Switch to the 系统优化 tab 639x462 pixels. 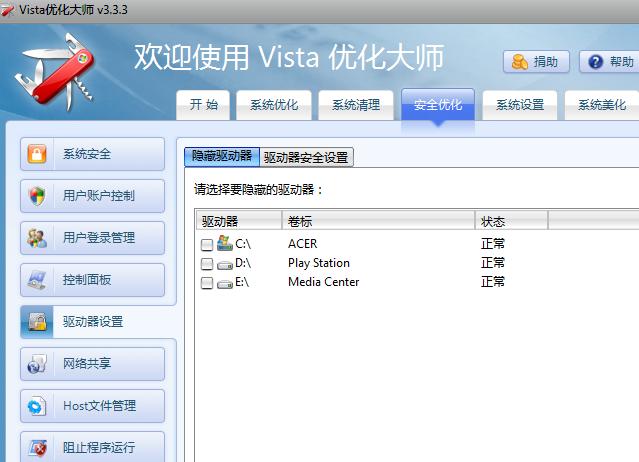(x=274, y=105)
